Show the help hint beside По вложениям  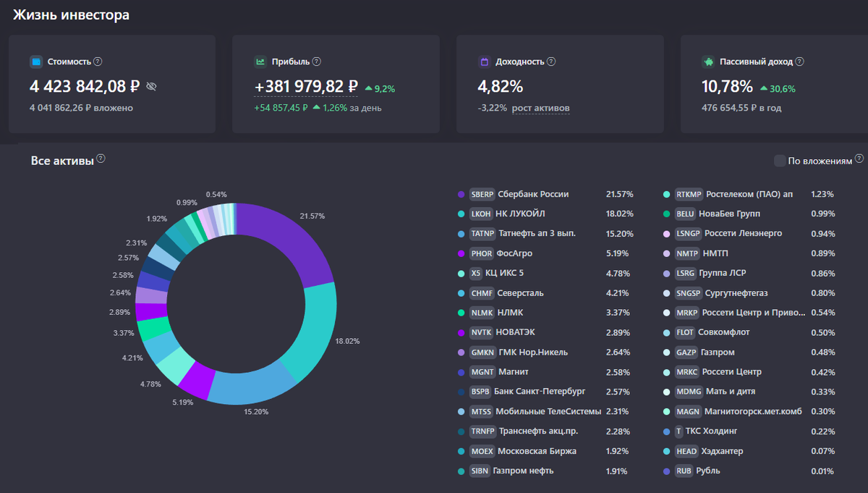859,159
